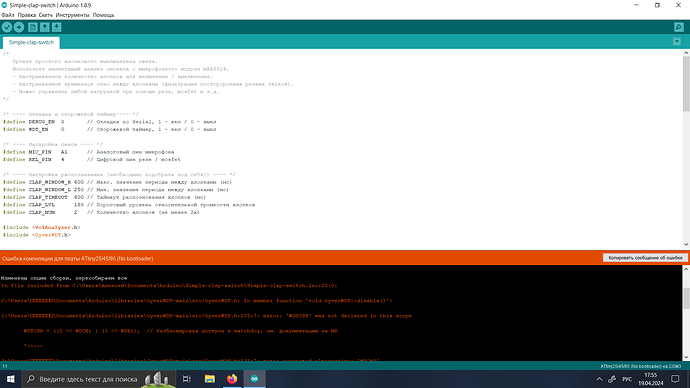Image resolution: width=690 pixels, height=388 pixels.
Task: Open the Serial Monitor magnifier icon
Action: point(679,27)
